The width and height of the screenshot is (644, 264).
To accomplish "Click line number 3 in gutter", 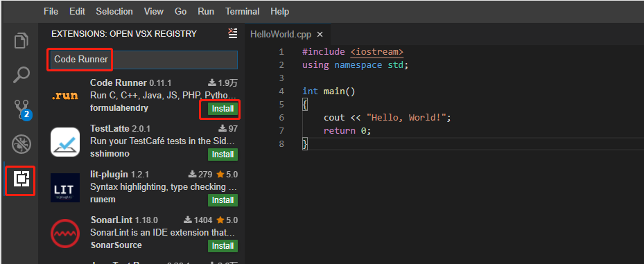I will point(281,78).
